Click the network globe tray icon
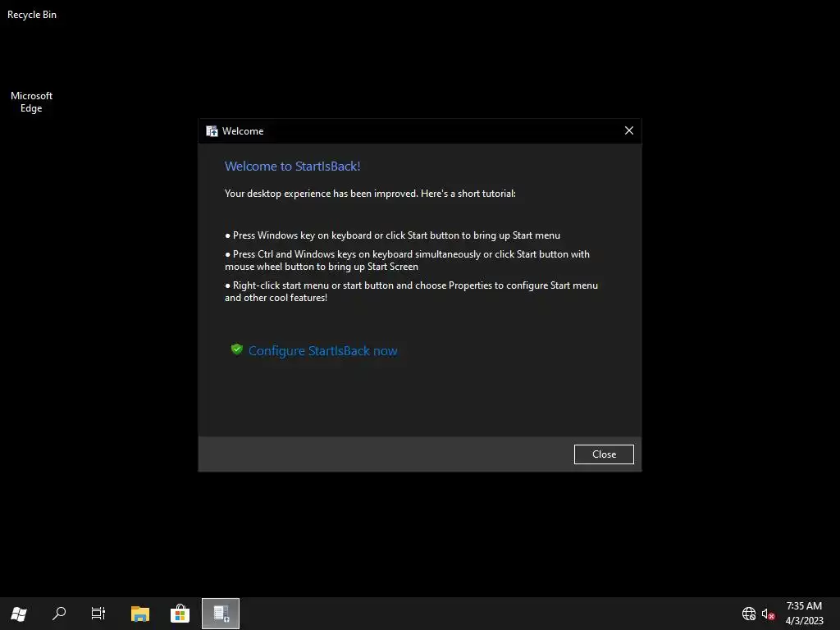This screenshot has width=840, height=630. click(748, 614)
